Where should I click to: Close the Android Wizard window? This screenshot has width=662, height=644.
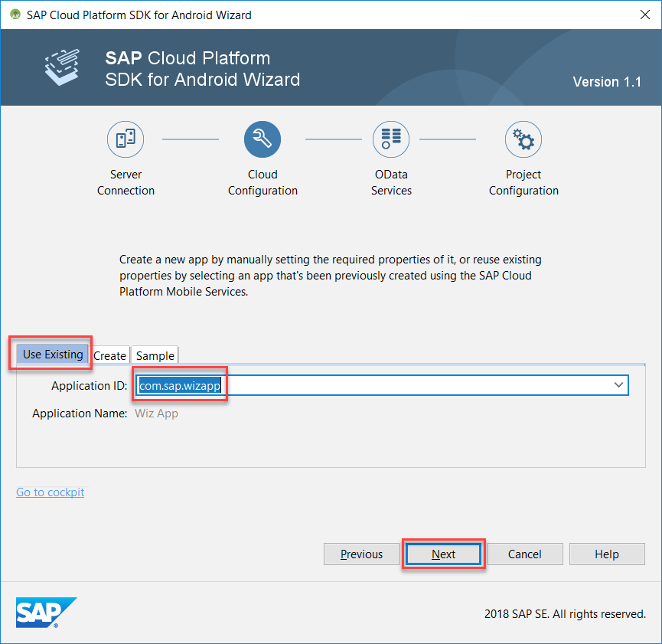(641, 15)
